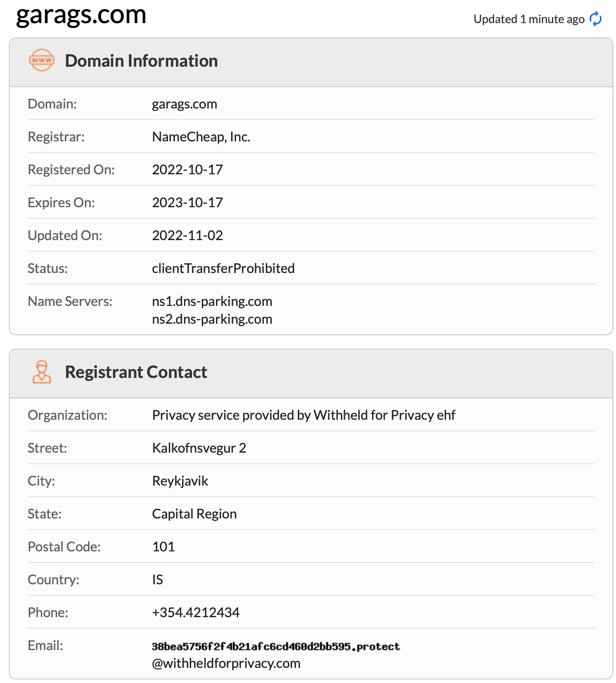This screenshot has height=683, width=616.
Task: Click the garags.com domain value
Action: click(x=184, y=104)
